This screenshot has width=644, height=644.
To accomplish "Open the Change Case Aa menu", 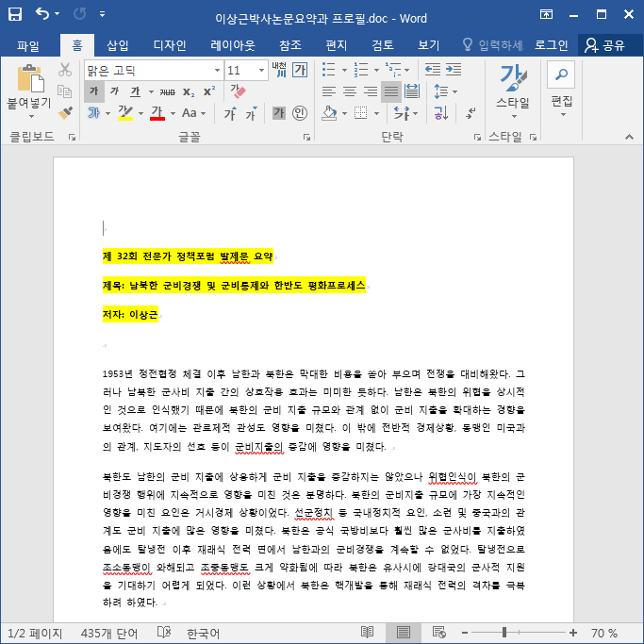I will tap(193, 112).
